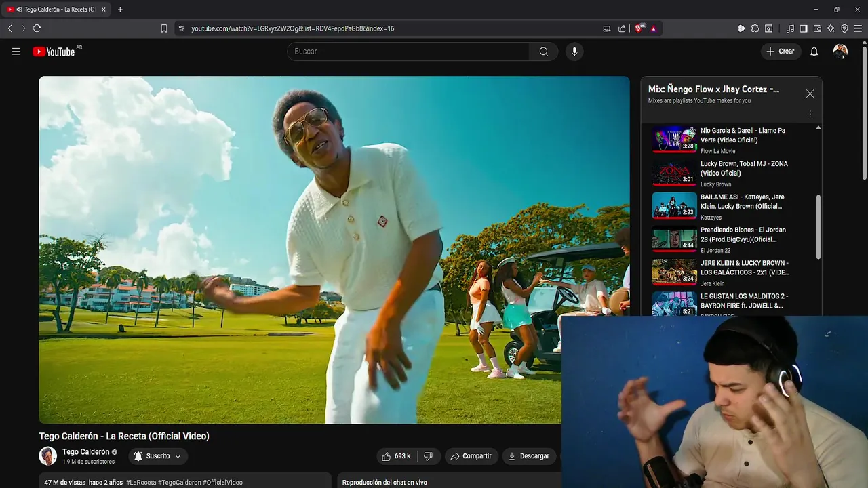This screenshot has height=488, width=868.
Task: Open Reproducción del chat en vivo panel
Action: pyautogui.click(x=384, y=483)
